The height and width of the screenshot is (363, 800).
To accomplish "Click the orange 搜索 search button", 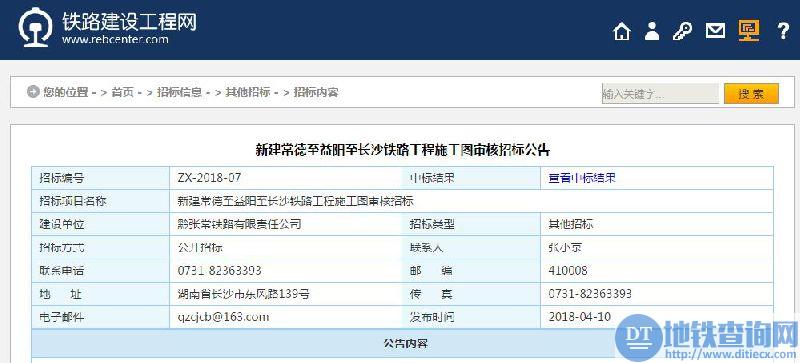I will (752, 94).
